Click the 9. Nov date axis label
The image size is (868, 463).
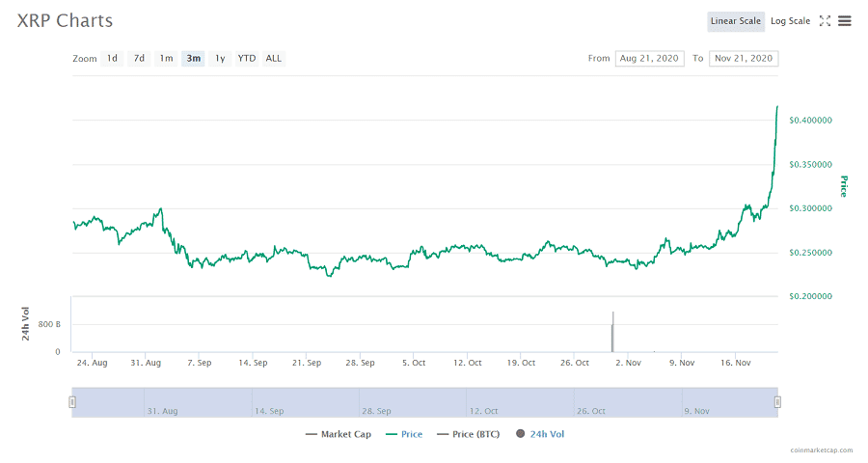682,363
